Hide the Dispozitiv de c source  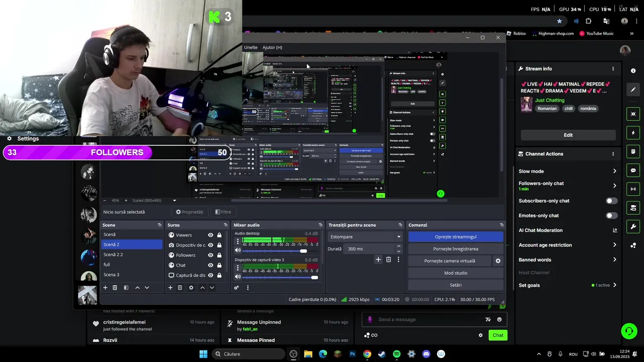click(x=210, y=245)
